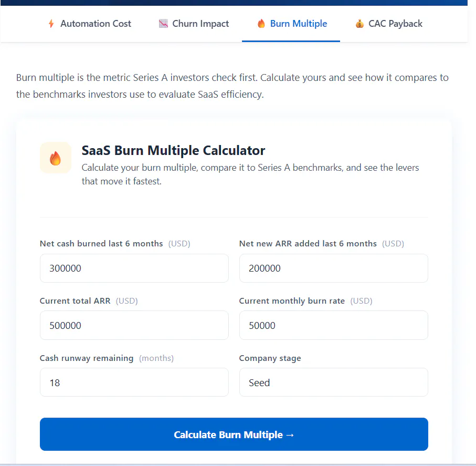Click the large flame calculator icon
The width and height of the screenshot is (476, 466).
click(x=56, y=158)
